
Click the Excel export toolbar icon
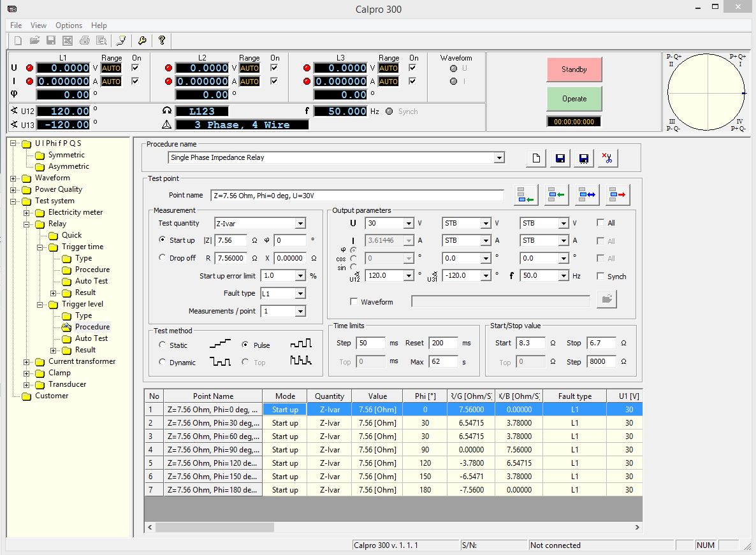[x=68, y=41]
